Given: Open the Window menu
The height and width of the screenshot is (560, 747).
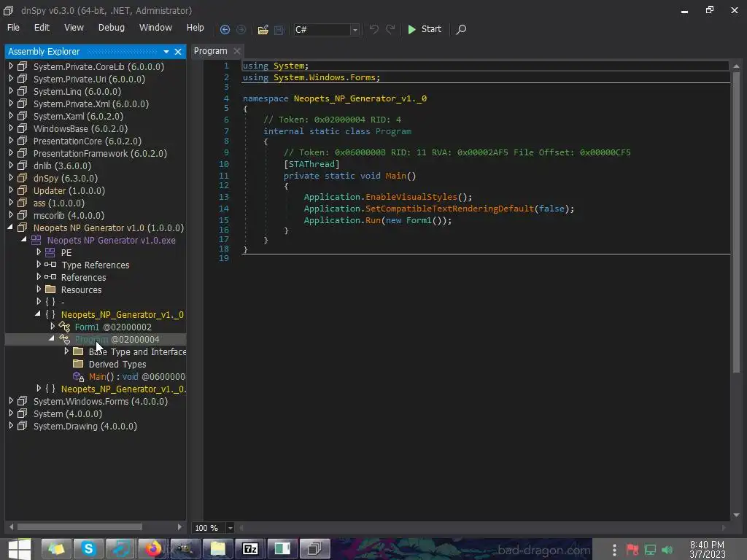Looking at the screenshot, I should pos(155,28).
